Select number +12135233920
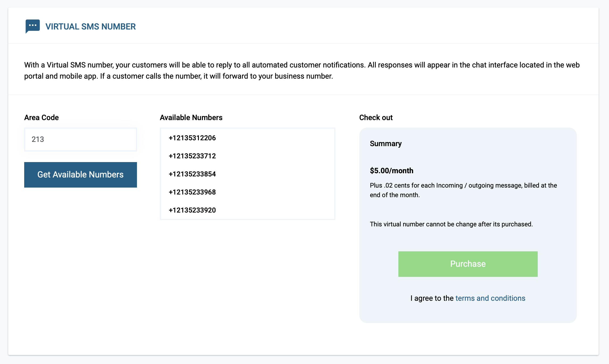Image resolution: width=609 pixels, height=364 pixels. point(247,210)
